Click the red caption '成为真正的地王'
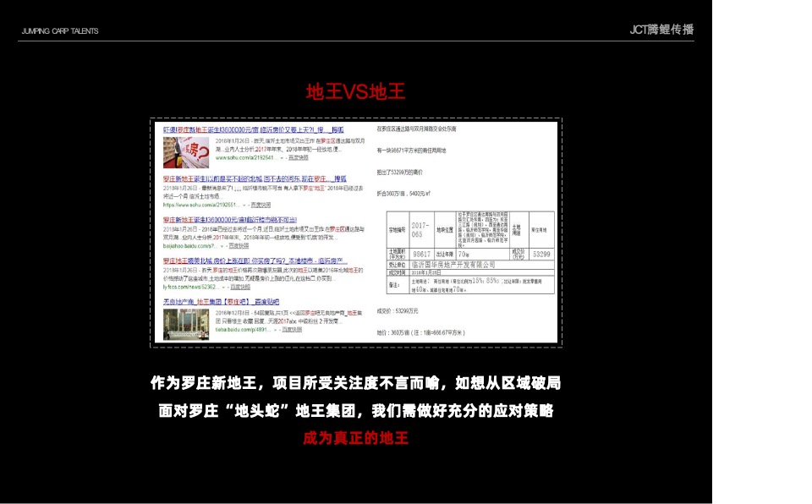Viewport: 812px width, 504px height. 356,438
